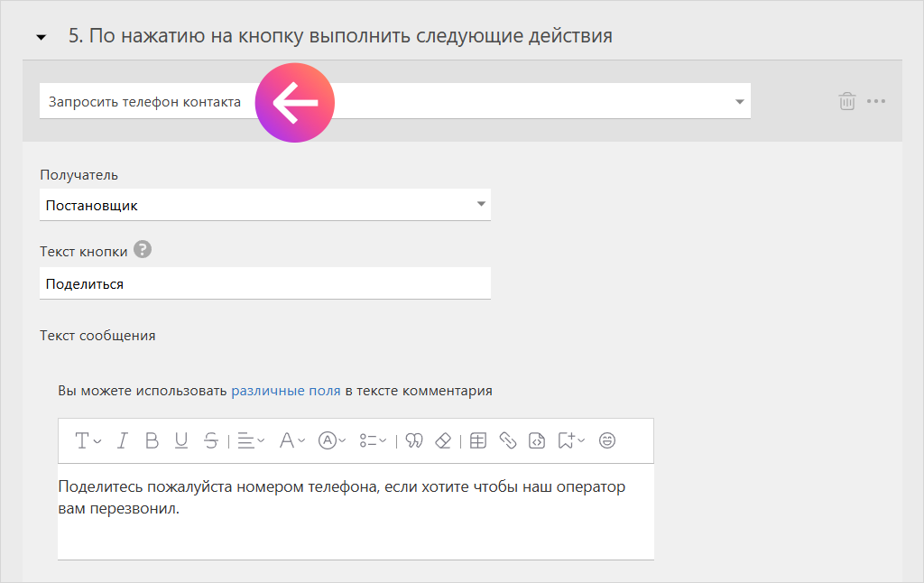Collapse section 5 using the triangle arrow

click(41, 38)
